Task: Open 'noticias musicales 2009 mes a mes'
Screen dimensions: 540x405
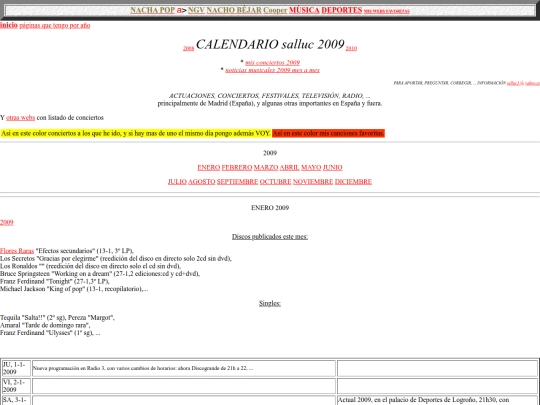Action: click(x=272, y=70)
